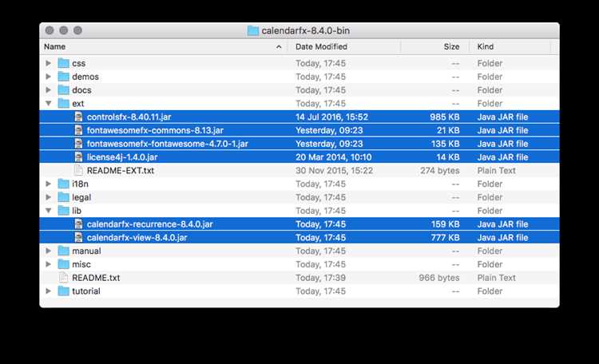Image resolution: width=599 pixels, height=364 pixels.
Task: Expand the docs folder disclosure triangle
Action: point(48,89)
